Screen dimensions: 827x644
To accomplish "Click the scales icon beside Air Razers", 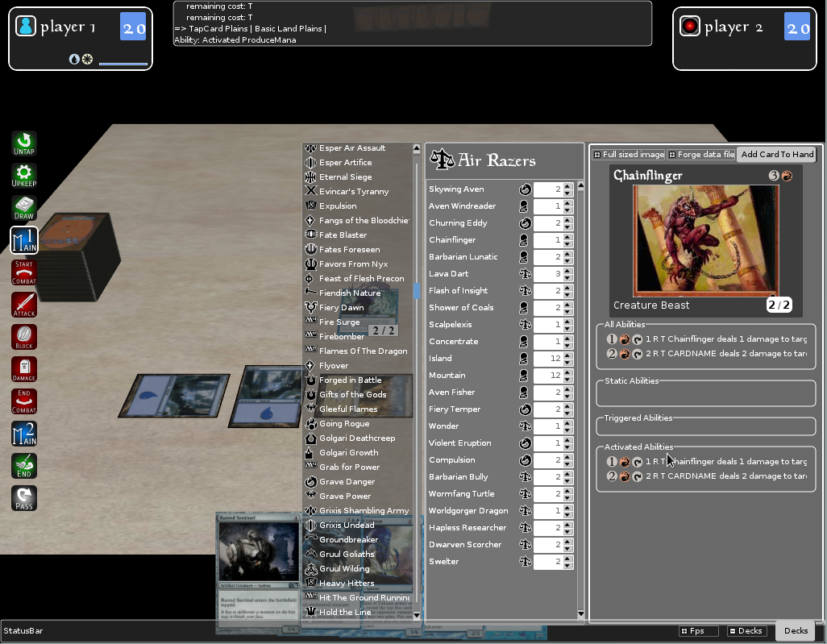I will point(442,160).
